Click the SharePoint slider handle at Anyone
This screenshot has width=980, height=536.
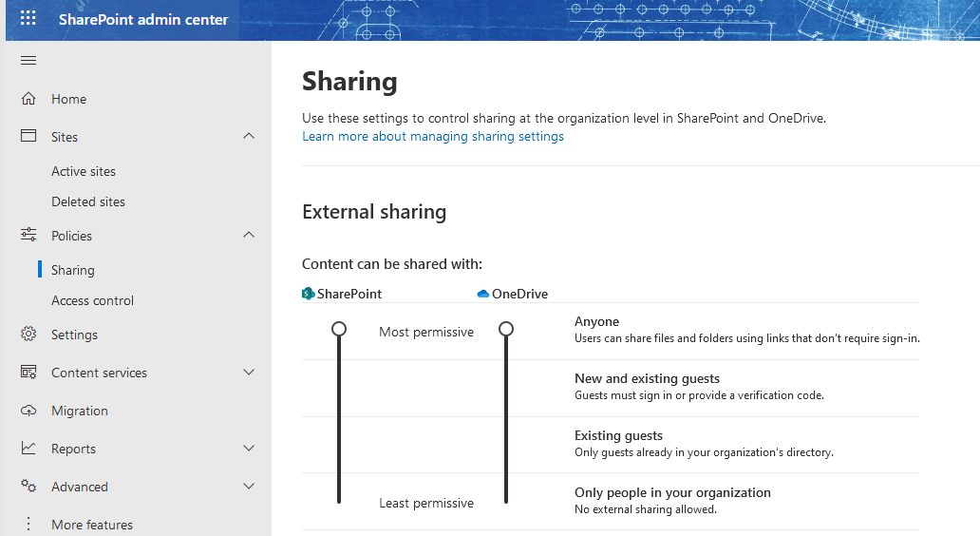339,329
